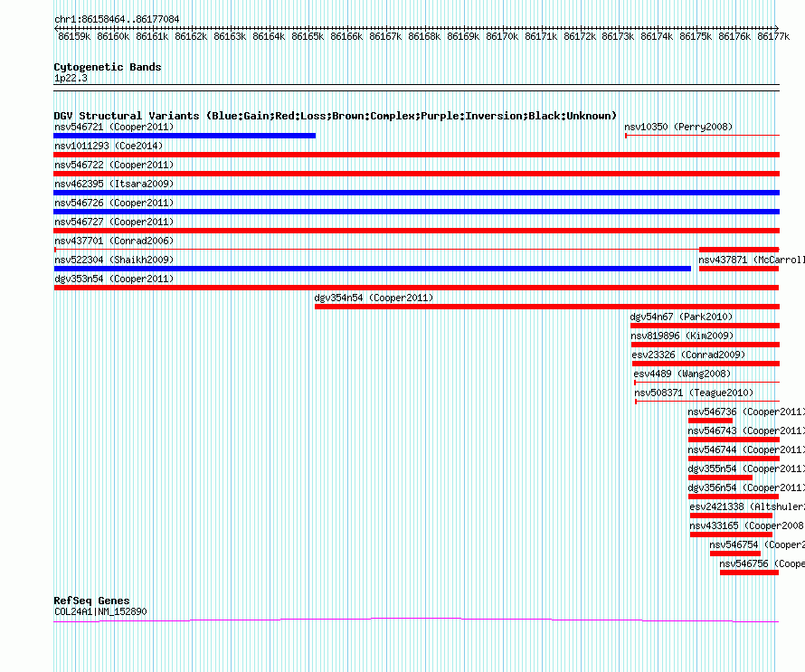
Task: Select the blue nsv546721 gain bar
Action: coord(185,136)
